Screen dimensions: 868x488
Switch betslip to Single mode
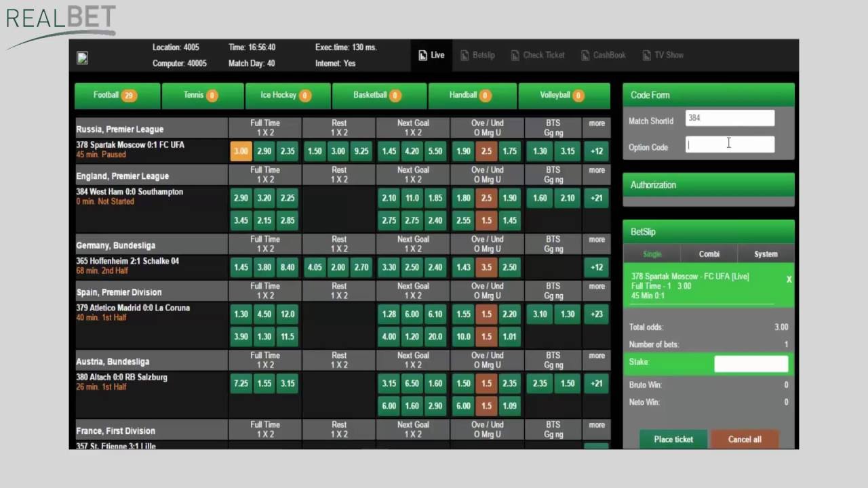coord(652,254)
